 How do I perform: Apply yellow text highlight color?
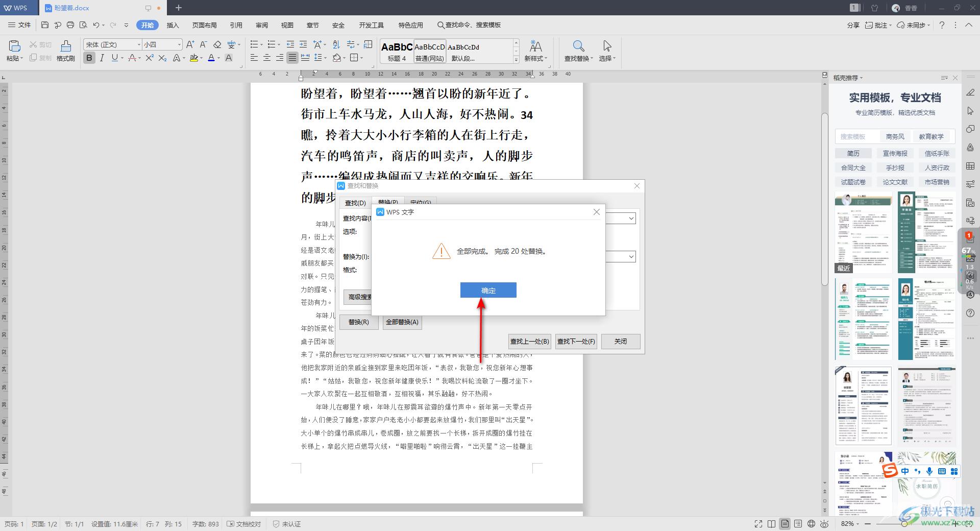click(x=193, y=58)
